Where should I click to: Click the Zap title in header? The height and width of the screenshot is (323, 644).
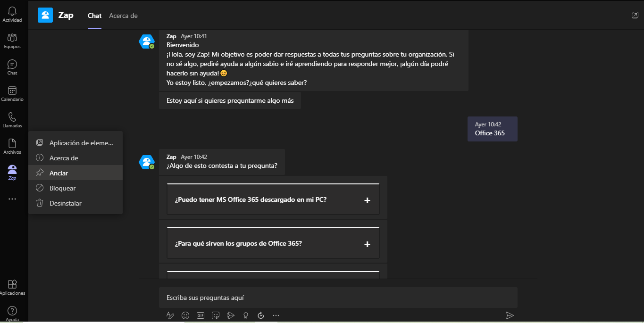coord(66,15)
